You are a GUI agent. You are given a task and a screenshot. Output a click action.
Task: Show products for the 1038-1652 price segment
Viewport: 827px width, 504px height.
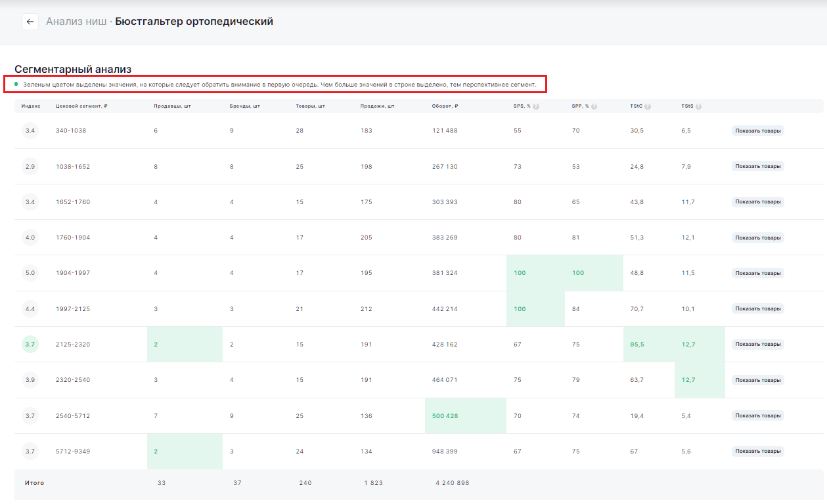point(758,166)
